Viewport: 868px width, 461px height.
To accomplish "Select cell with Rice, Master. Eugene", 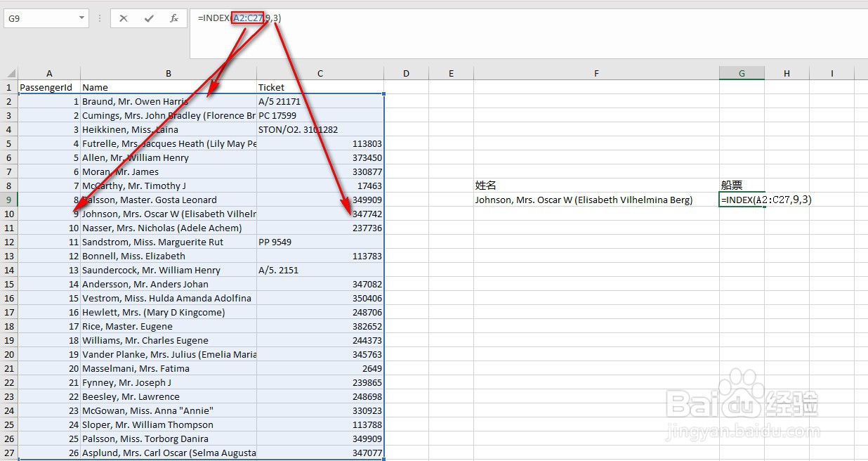I will click(x=169, y=326).
